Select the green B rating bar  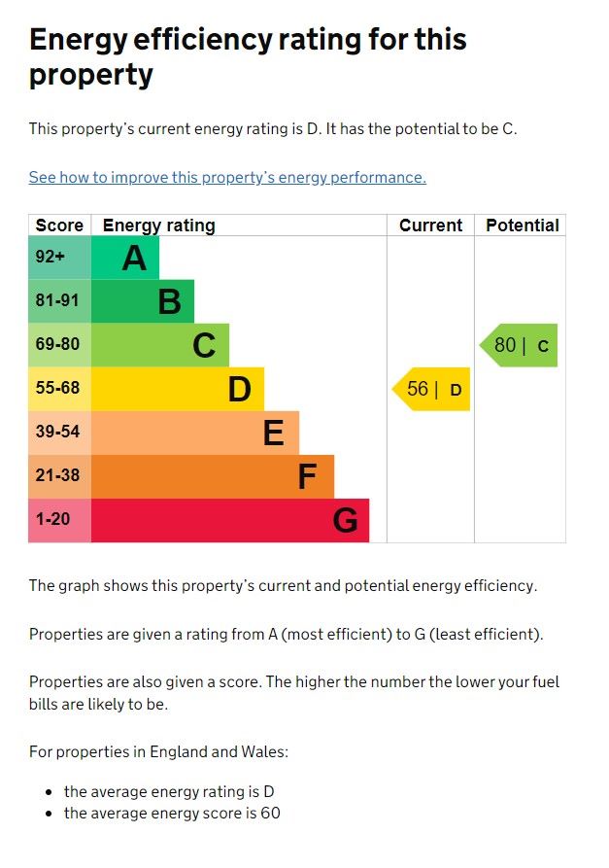click(143, 302)
